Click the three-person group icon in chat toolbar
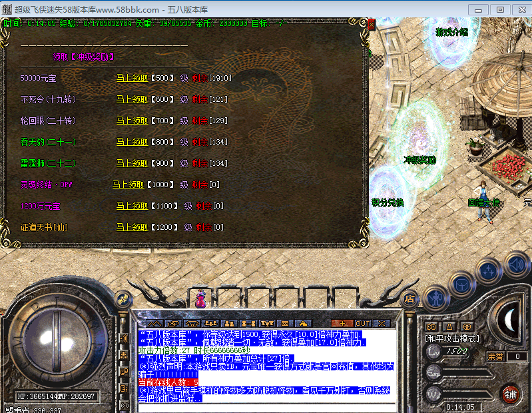Image resolution: width=532 pixels, height=413 pixels. click(210, 324)
